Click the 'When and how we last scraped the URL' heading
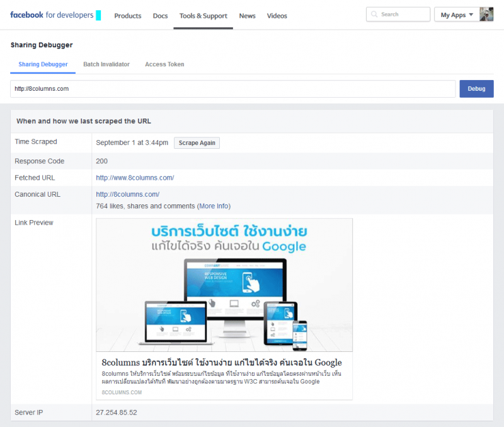 click(84, 121)
